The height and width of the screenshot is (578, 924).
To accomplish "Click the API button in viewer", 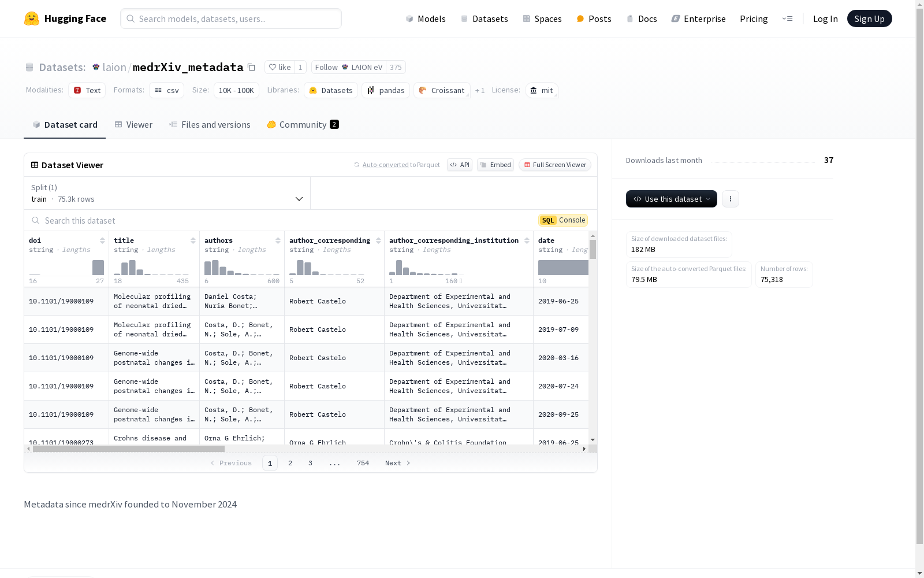I will 460,165.
